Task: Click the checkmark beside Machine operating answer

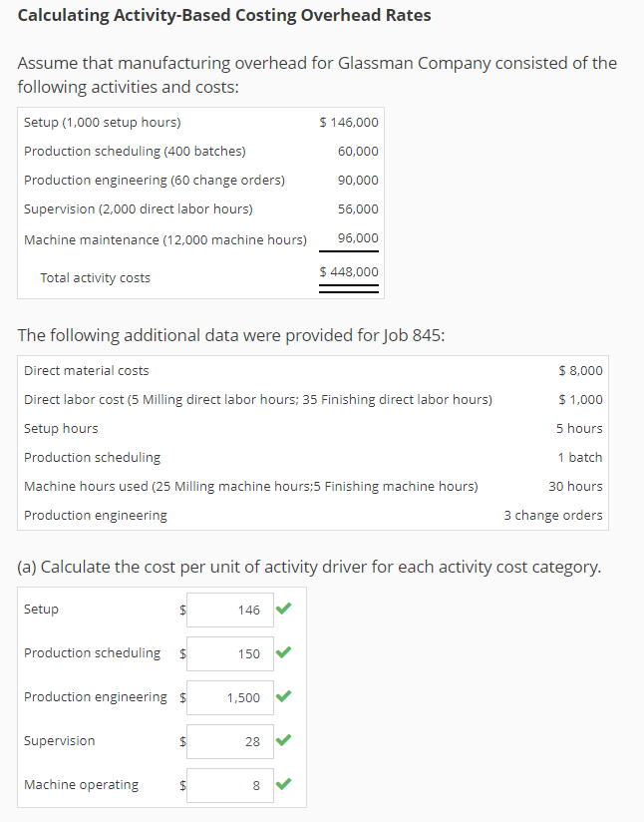Action: pos(283,785)
